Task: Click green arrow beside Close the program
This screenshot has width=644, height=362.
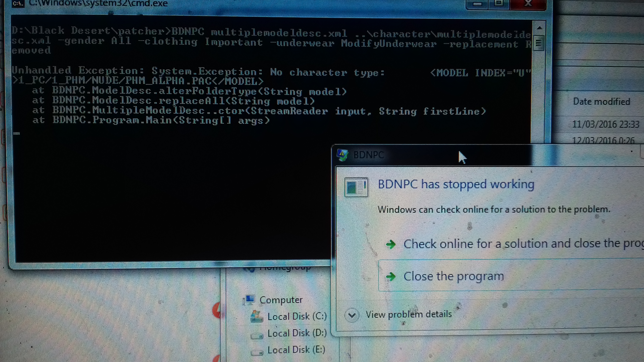Action: point(391,277)
